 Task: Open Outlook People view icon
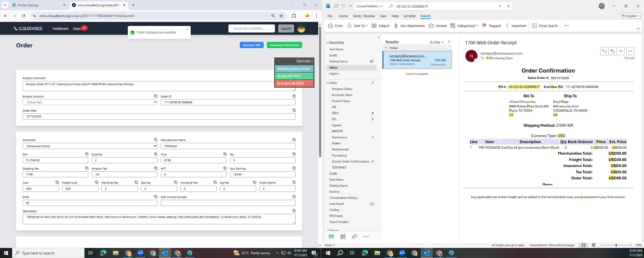coord(354,237)
